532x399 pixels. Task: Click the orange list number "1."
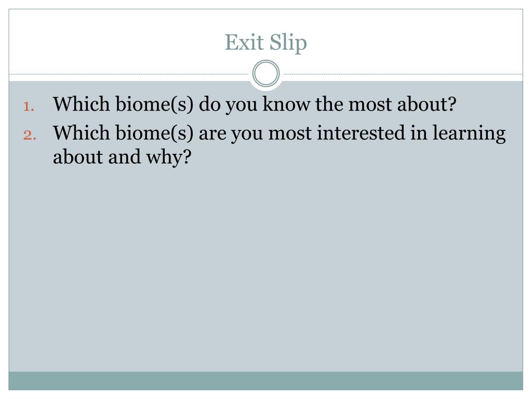[29, 106]
